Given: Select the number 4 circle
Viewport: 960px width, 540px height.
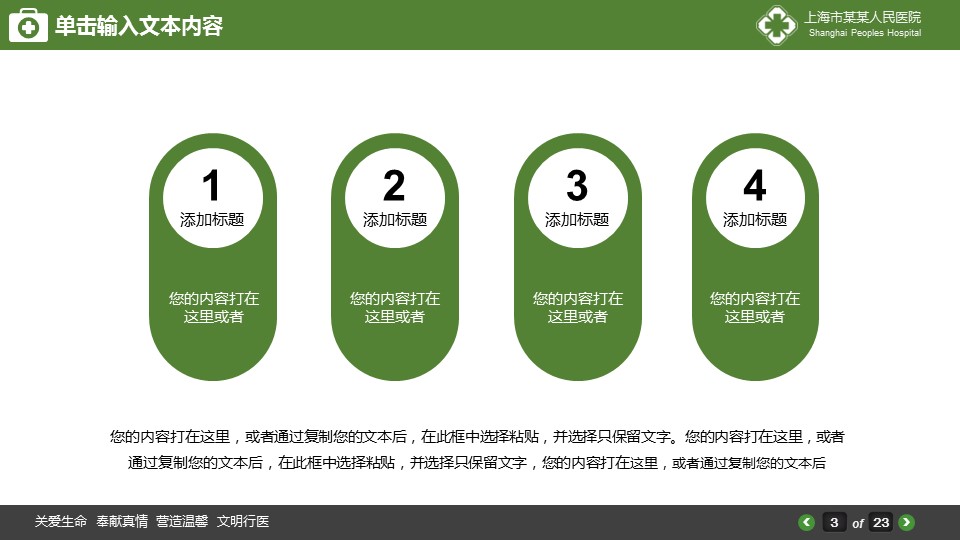Looking at the screenshot, I should (755, 197).
